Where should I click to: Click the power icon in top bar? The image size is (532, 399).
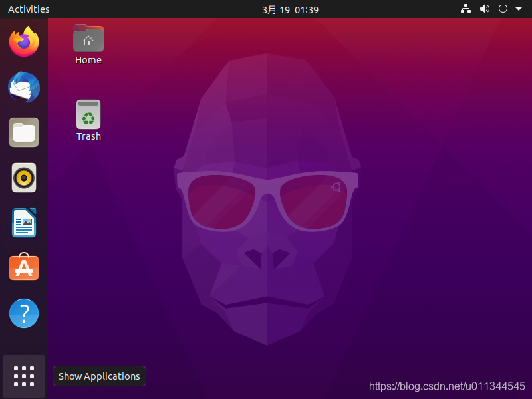pos(503,9)
